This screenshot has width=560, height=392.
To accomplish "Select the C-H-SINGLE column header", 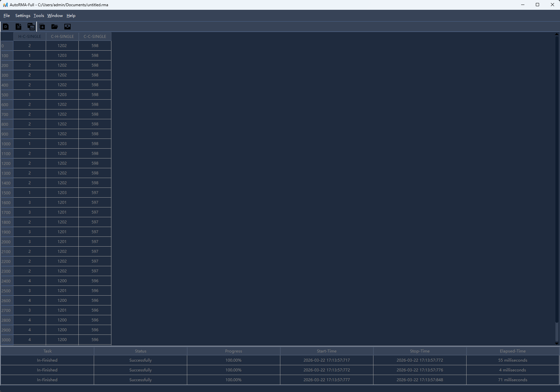I will click(62, 37).
